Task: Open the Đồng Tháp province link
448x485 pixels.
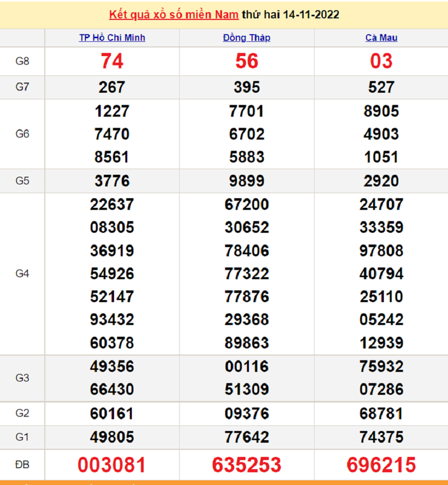Action: point(246,37)
